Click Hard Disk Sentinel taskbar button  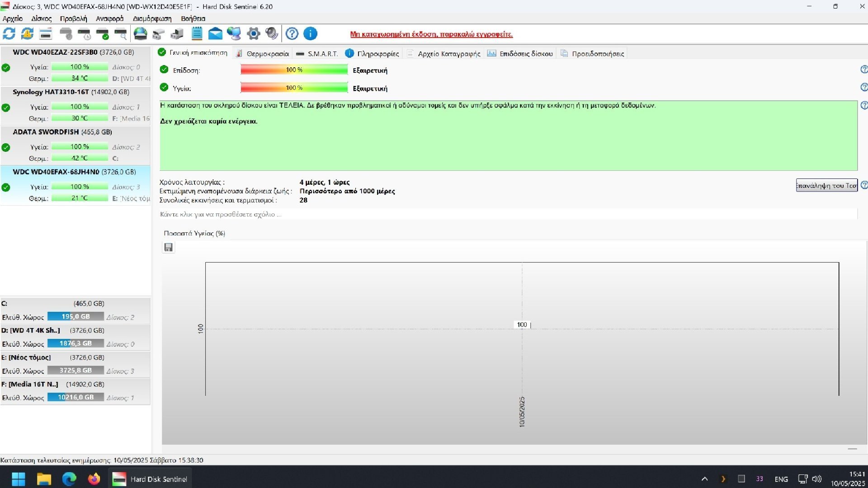(150, 479)
